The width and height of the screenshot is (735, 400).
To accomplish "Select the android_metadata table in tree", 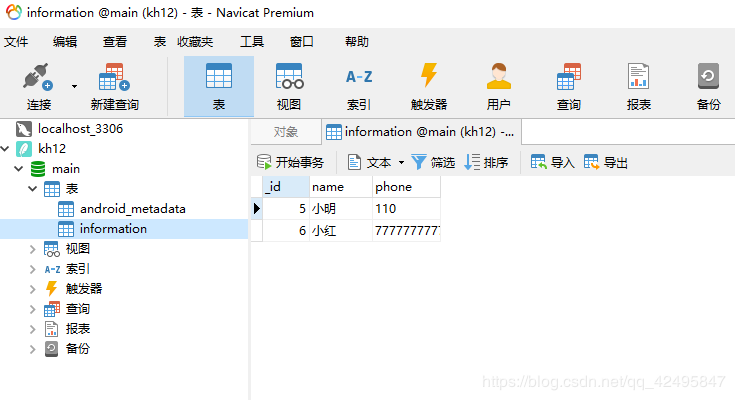I will 132,209.
